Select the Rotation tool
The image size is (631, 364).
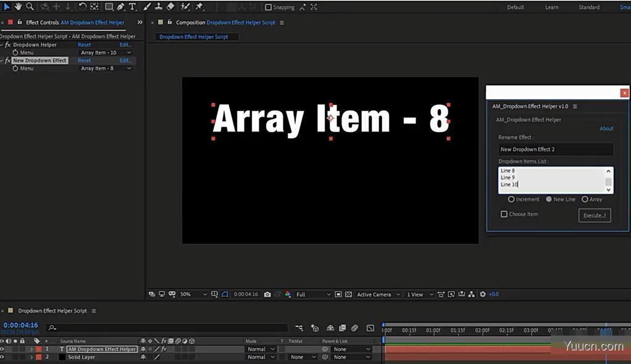83,6
